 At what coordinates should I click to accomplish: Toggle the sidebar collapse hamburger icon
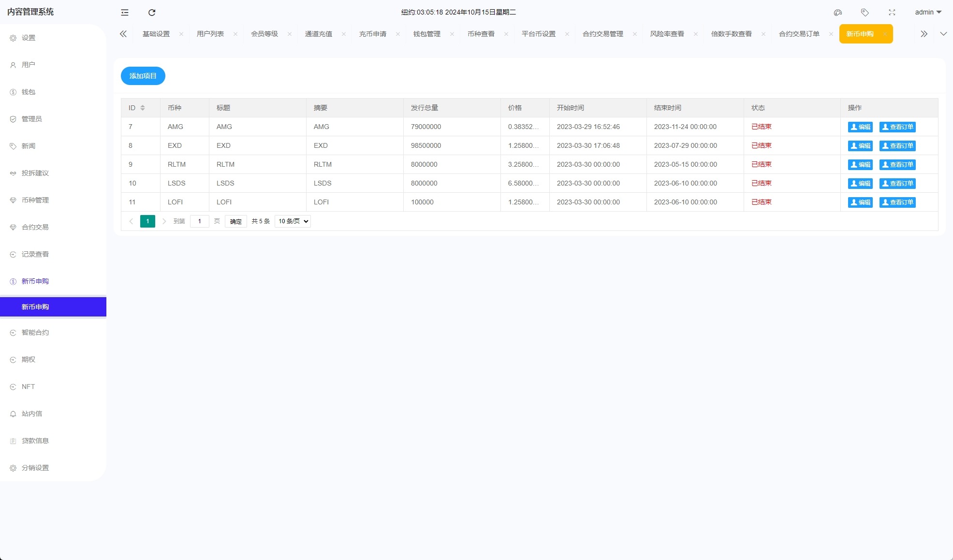tap(125, 13)
